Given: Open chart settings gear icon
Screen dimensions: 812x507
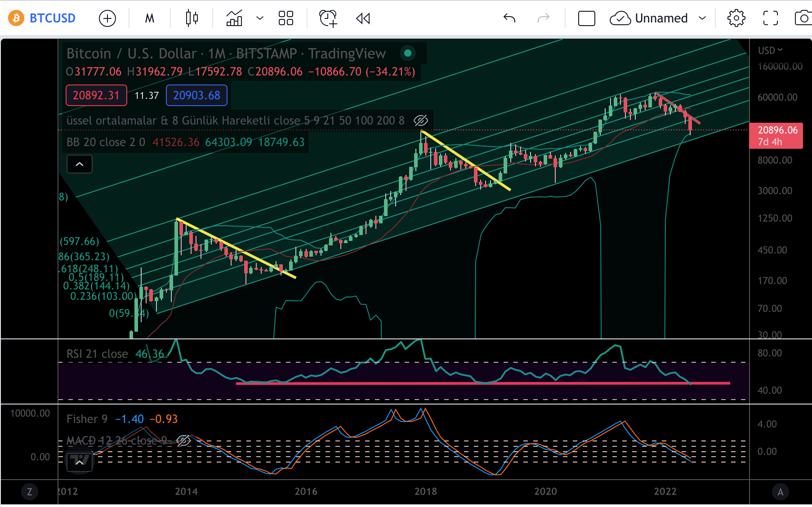Looking at the screenshot, I should pos(736,18).
